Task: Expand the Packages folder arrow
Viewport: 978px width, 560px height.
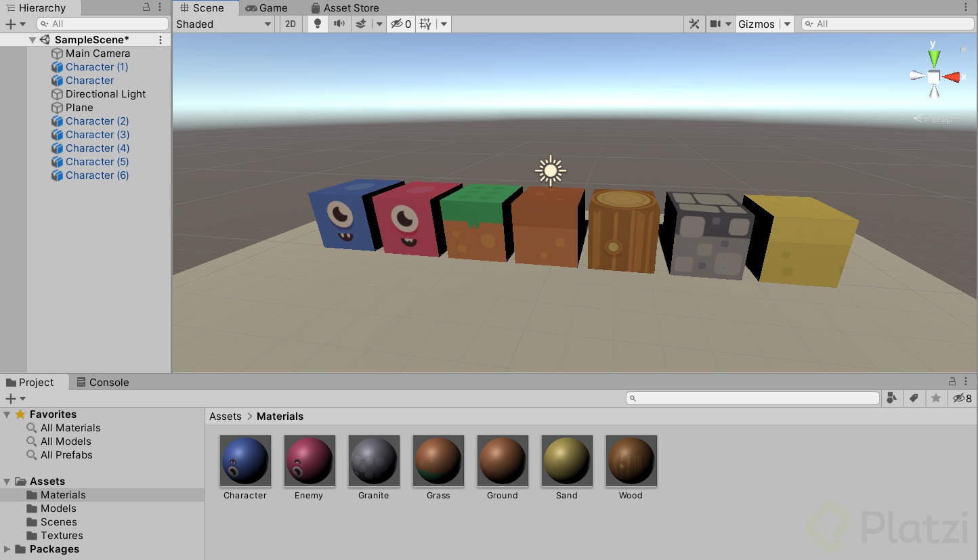Action: pos(7,549)
